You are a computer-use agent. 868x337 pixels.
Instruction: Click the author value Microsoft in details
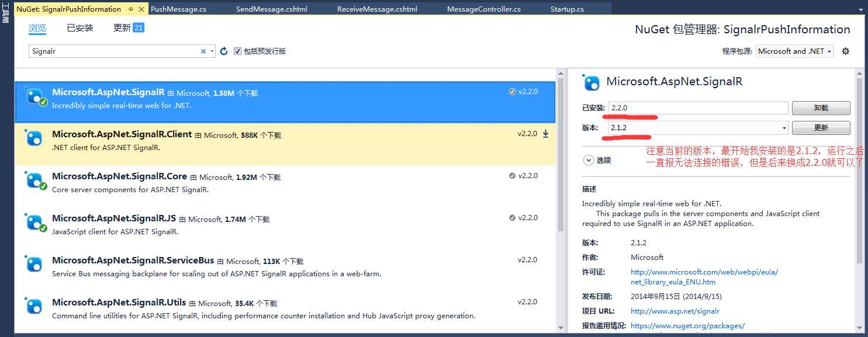[x=647, y=257]
